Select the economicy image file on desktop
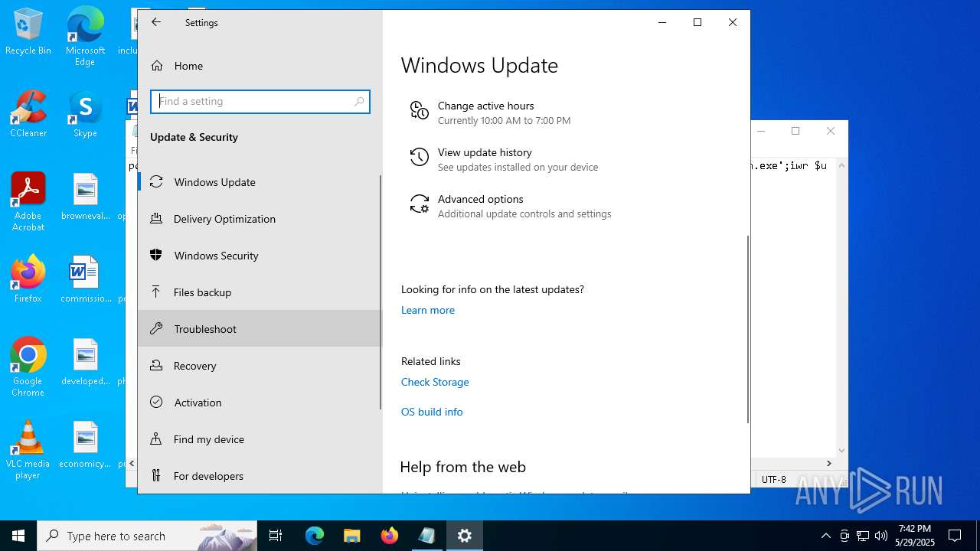This screenshot has height=551, width=980. 86,445
